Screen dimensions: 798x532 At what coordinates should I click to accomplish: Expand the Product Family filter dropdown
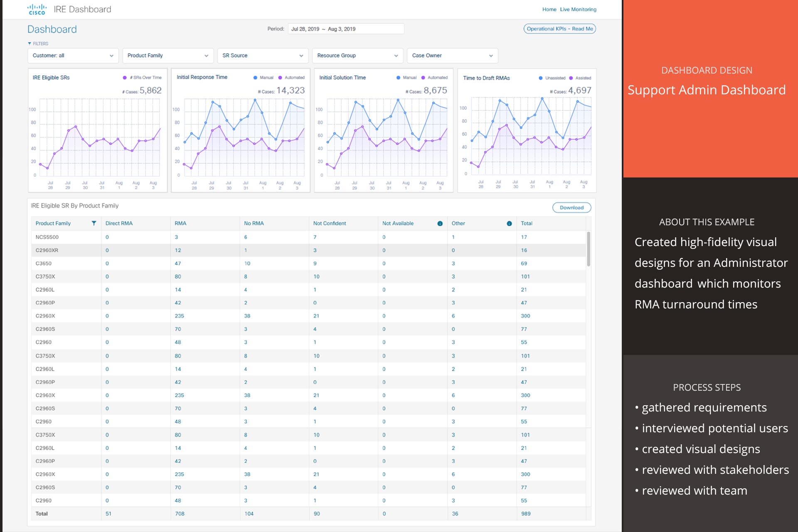(x=167, y=56)
